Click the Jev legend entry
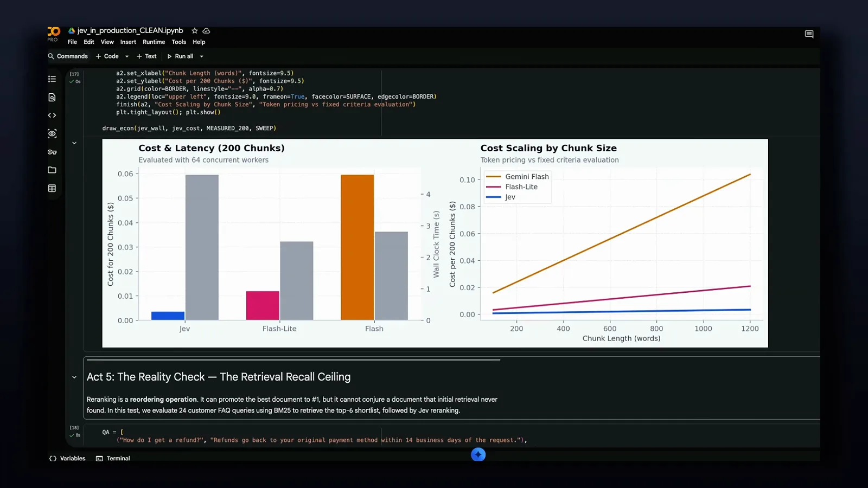The height and width of the screenshot is (488, 868). pos(501,197)
